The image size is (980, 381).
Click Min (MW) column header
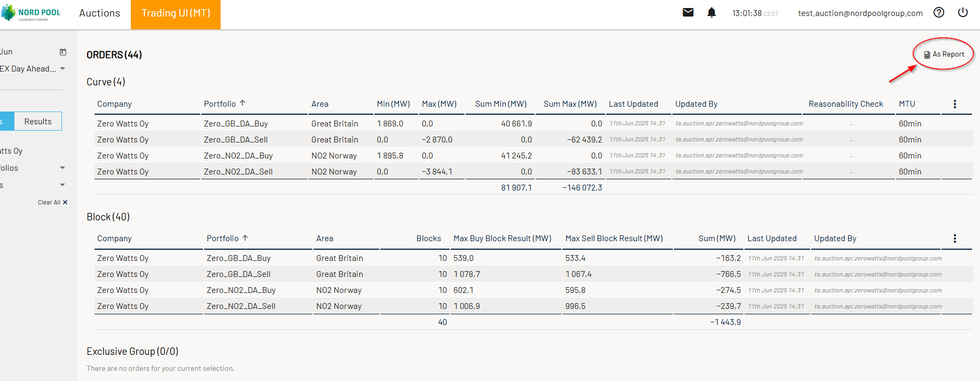(x=393, y=104)
